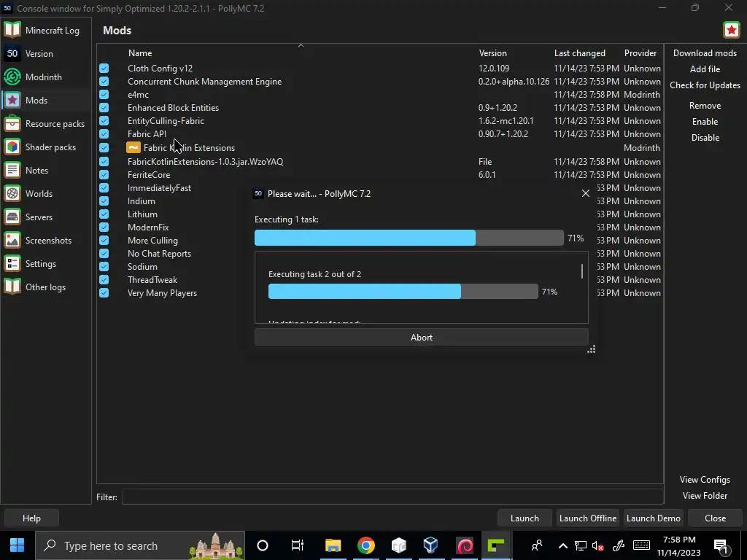747x560 pixels.
Task: Open Cortana circle icon in taskbar
Action: [263, 545]
